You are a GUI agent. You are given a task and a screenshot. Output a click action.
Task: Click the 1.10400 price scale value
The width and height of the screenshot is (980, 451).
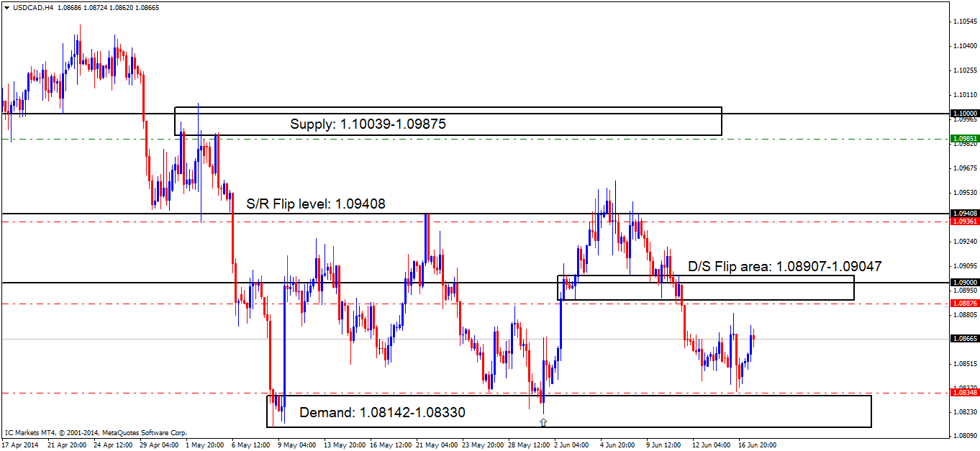coord(964,45)
